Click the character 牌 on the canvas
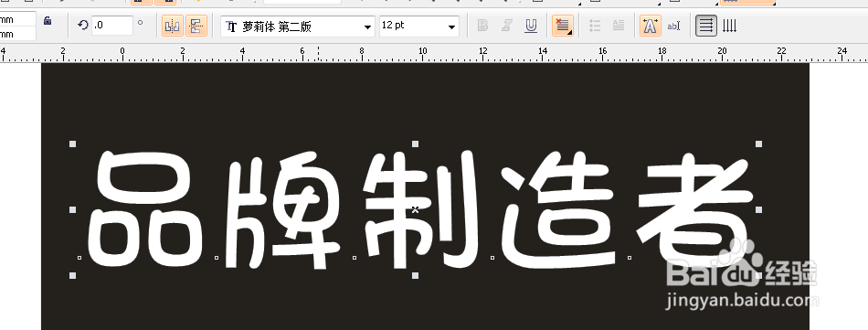This screenshot has width=868, height=330. tap(282, 210)
